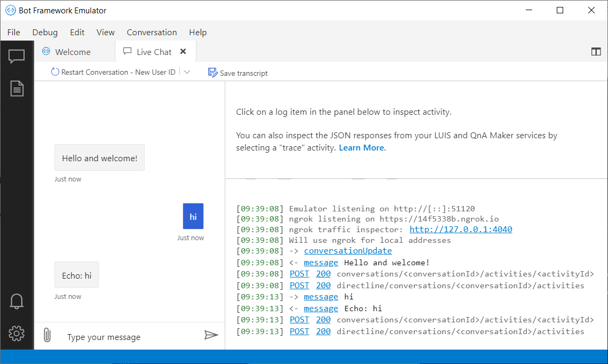Click the Type your message input field
This screenshot has width=608, height=364.
tap(130, 337)
